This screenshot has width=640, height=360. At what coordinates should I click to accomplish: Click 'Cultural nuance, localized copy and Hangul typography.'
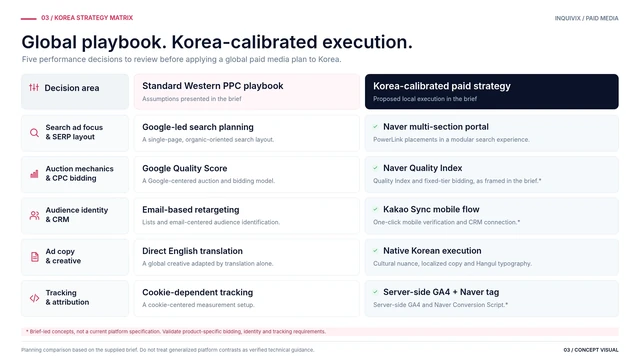pos(452,264)
